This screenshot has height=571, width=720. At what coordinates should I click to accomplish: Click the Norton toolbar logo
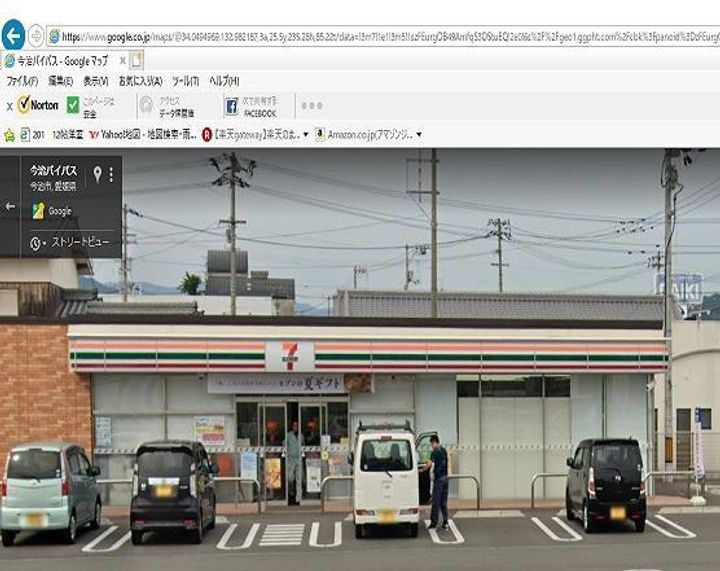[x=38, y=105]
